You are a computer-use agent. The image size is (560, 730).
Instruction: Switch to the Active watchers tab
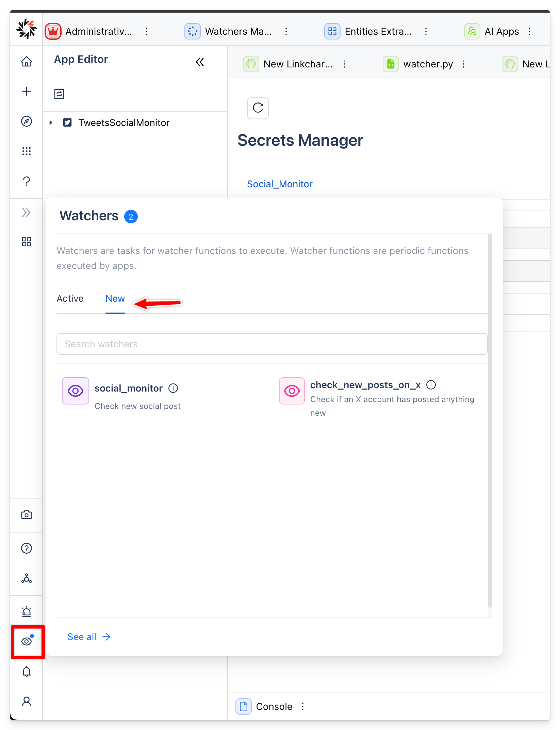(x=70, y=299)
